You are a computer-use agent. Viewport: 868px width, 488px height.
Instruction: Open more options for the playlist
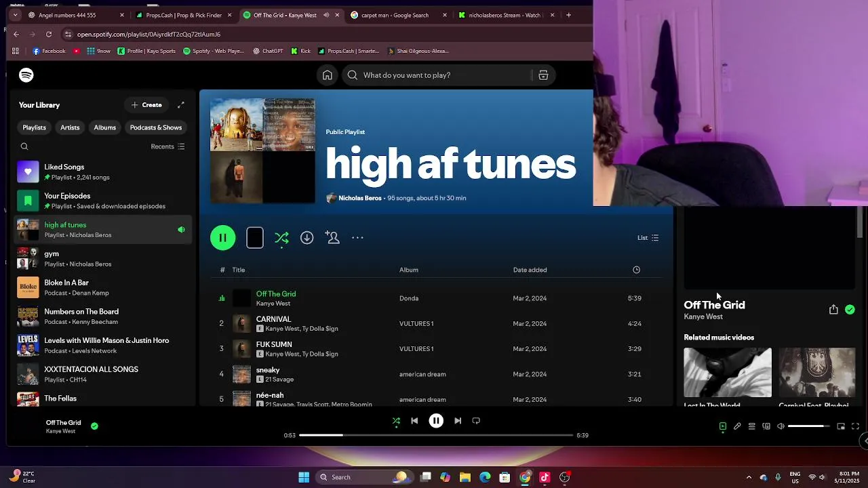click(x=357, y=238)
